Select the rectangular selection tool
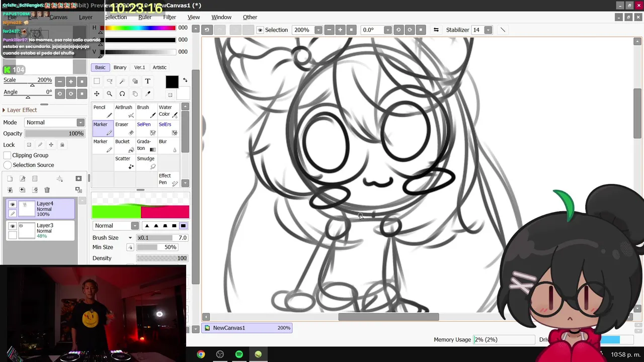 [x=97, y=81]
